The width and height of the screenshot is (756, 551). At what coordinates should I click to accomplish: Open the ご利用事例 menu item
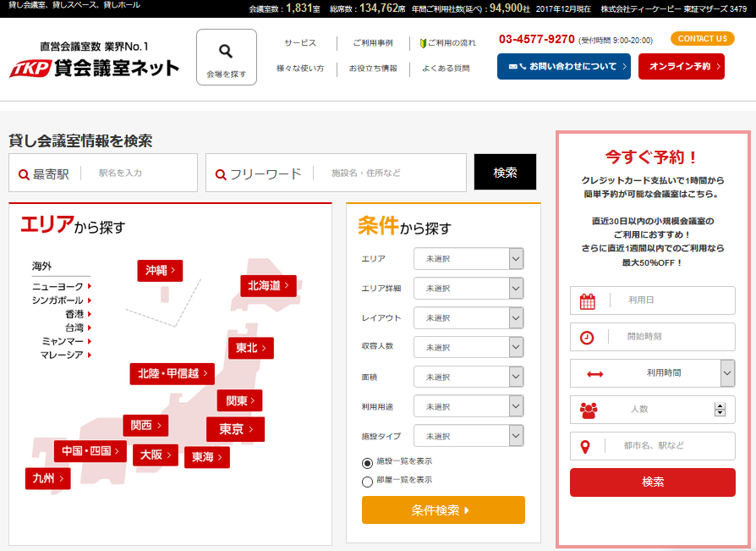(x=373, y=43)
